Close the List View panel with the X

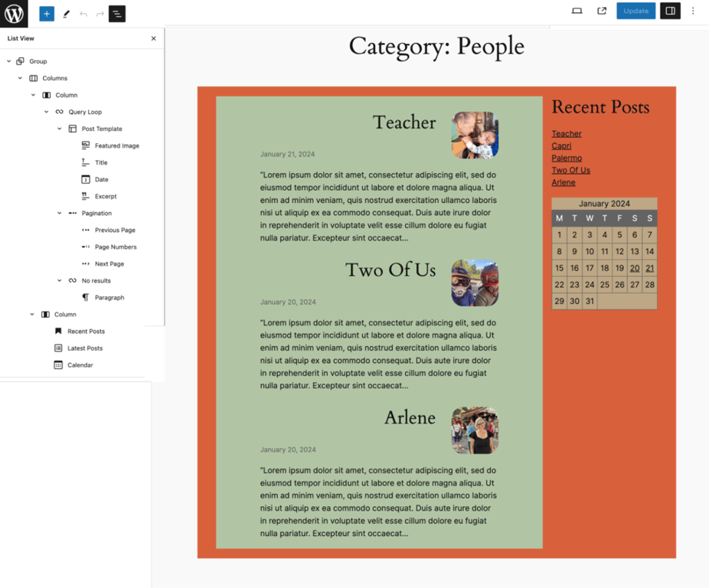coord(153,38)
